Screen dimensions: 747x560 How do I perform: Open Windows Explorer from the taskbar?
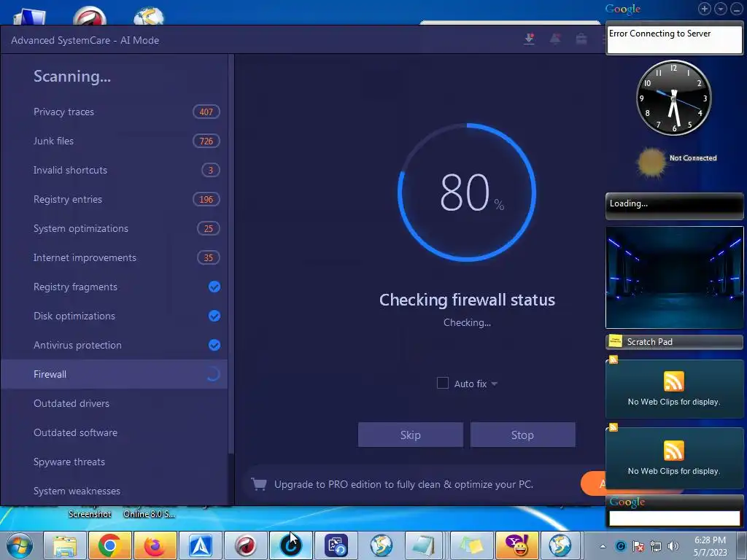click(65, 545)
